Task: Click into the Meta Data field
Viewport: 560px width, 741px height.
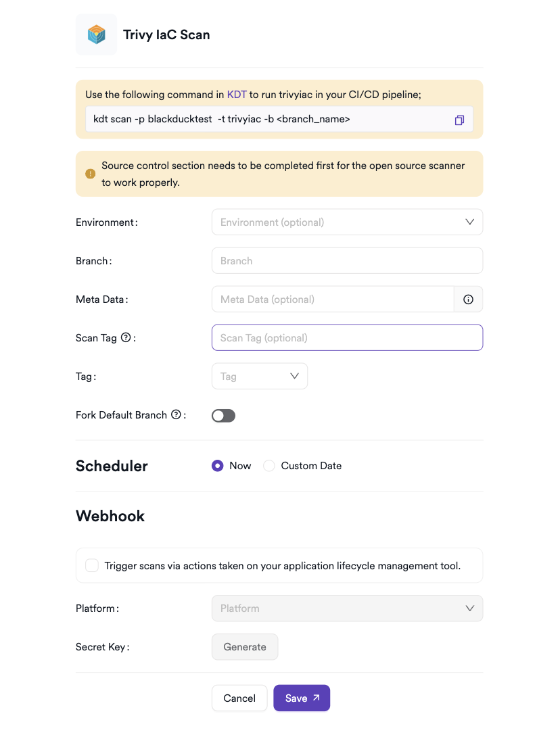Action: (332, 300)
